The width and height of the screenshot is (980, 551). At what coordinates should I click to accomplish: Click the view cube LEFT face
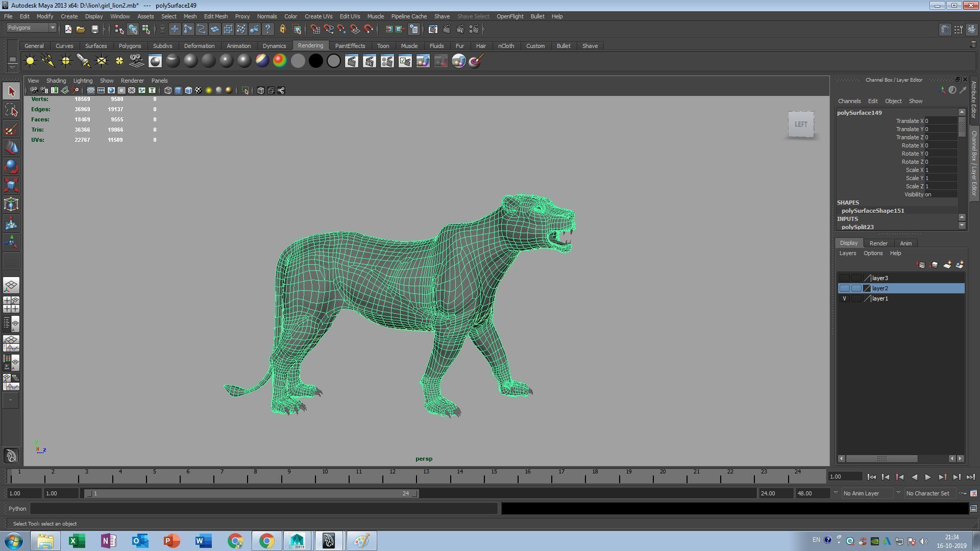801,124
